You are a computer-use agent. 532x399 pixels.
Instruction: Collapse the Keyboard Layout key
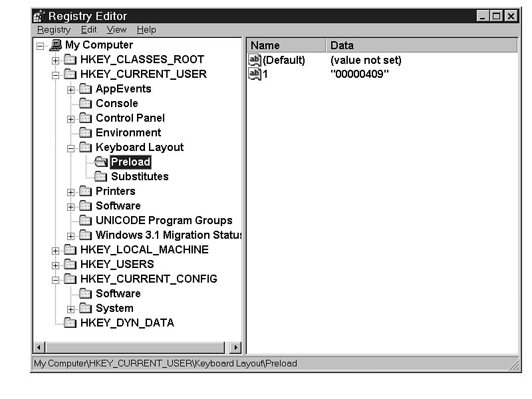(x=71, y=148)
